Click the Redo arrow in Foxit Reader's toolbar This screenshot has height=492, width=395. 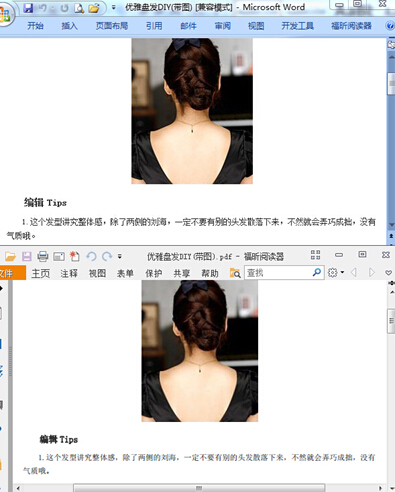107,256
